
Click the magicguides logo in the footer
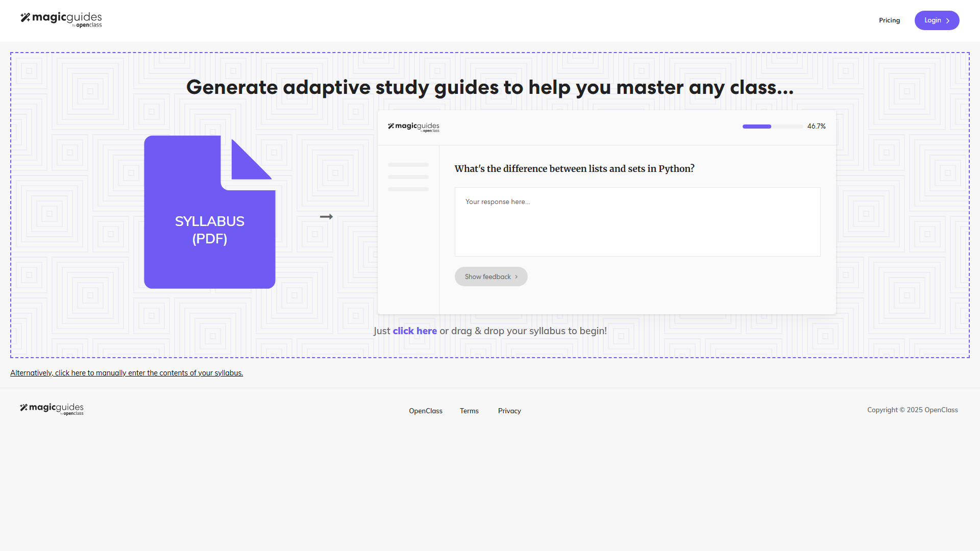[x=51, y=409]
